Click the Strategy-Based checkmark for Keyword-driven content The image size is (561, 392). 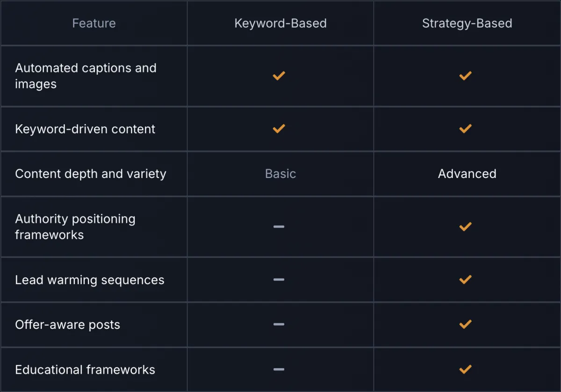(x=465, y=128)
